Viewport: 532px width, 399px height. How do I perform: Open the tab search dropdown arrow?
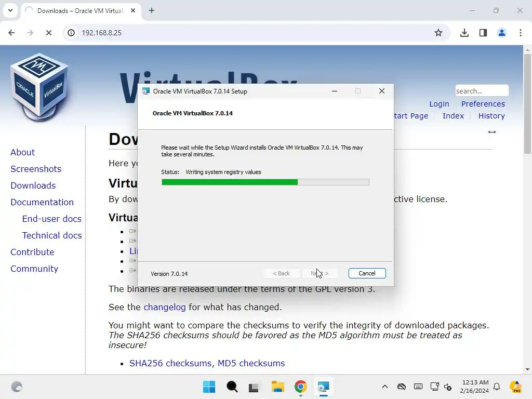(10, 10)
